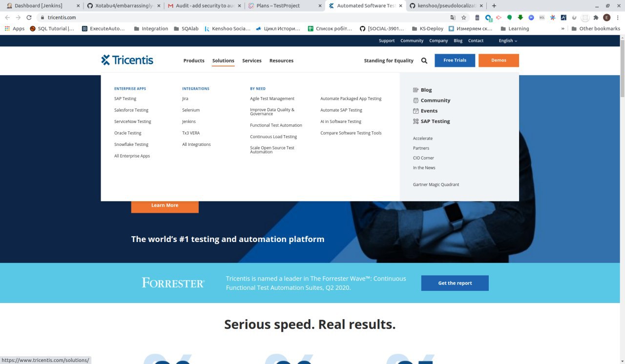
Task: Open Agile Test Management link
Action: [x=272, y=99]
